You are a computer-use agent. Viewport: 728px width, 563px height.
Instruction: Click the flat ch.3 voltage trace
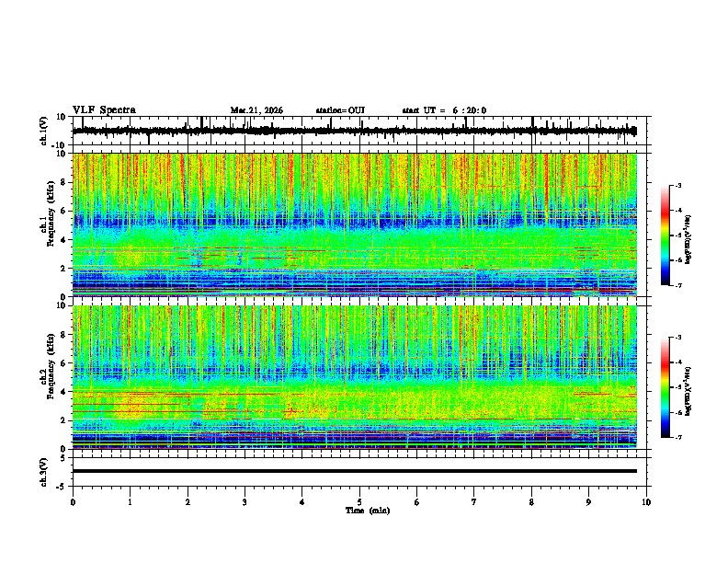pyautogui.click(x=355, y=471)
